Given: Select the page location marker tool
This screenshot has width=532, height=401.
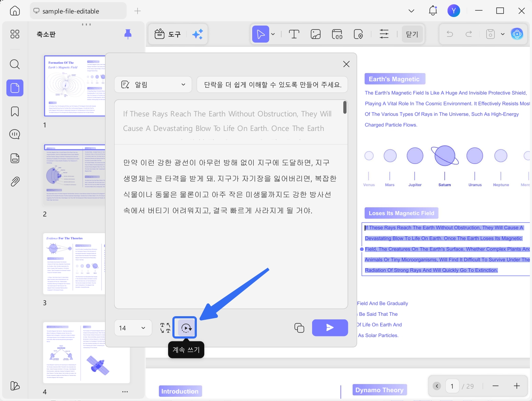Looking at the screenshot, I should tap(358, 34).
